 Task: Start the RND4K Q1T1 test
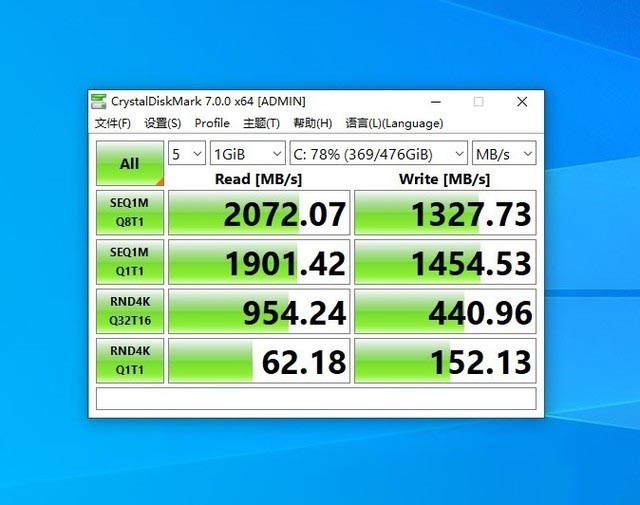pyautogui.click(x=130, y=360)
